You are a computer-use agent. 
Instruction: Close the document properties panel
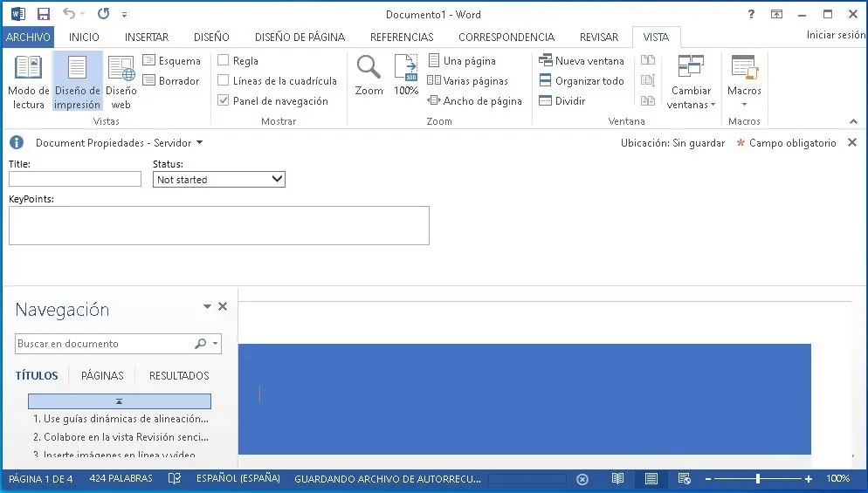(x=852, y=143)
